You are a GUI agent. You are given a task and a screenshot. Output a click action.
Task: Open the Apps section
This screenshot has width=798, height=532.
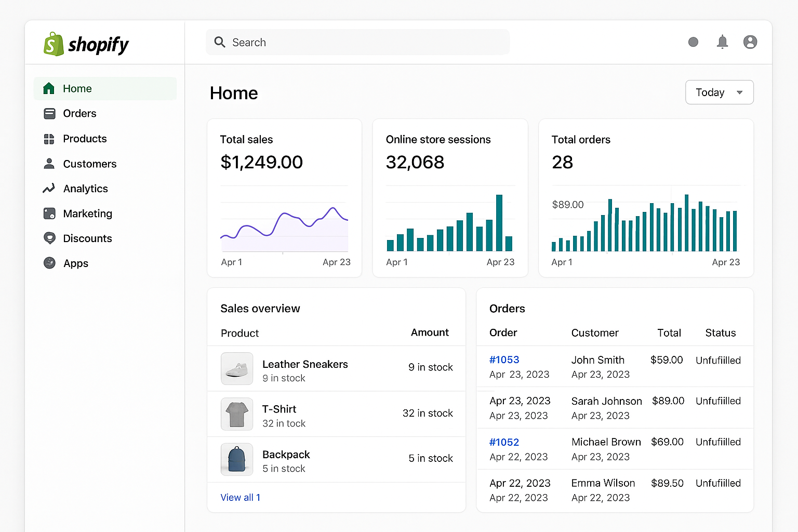pos(75,263)
